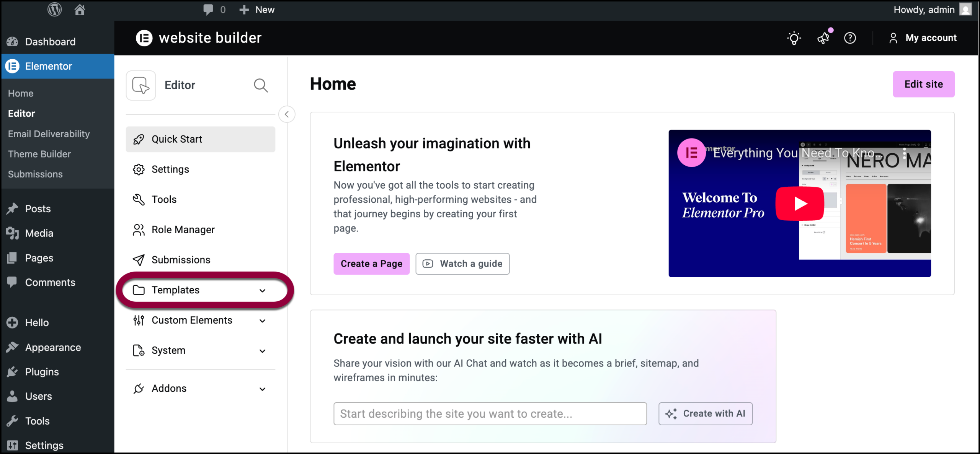Open Plugins in WordPress sidebar
The width and height of the screenshot is (980, 454).
tap(42, 372)
